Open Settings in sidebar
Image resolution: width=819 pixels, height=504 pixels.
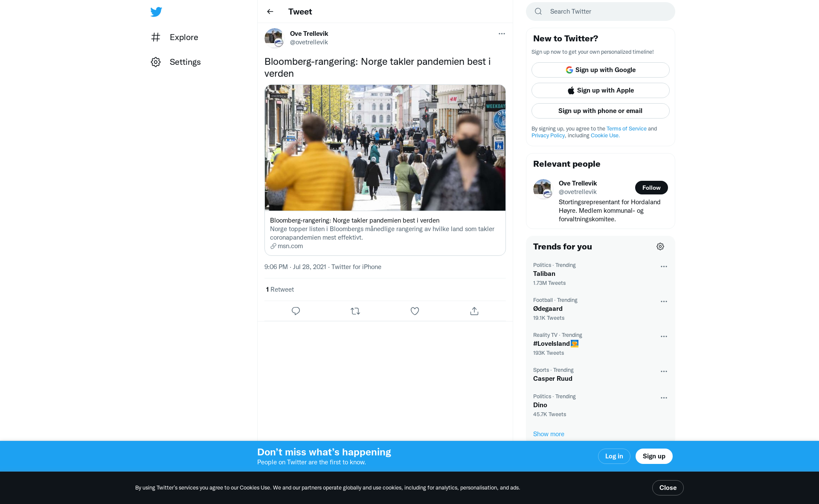point(185,62)
